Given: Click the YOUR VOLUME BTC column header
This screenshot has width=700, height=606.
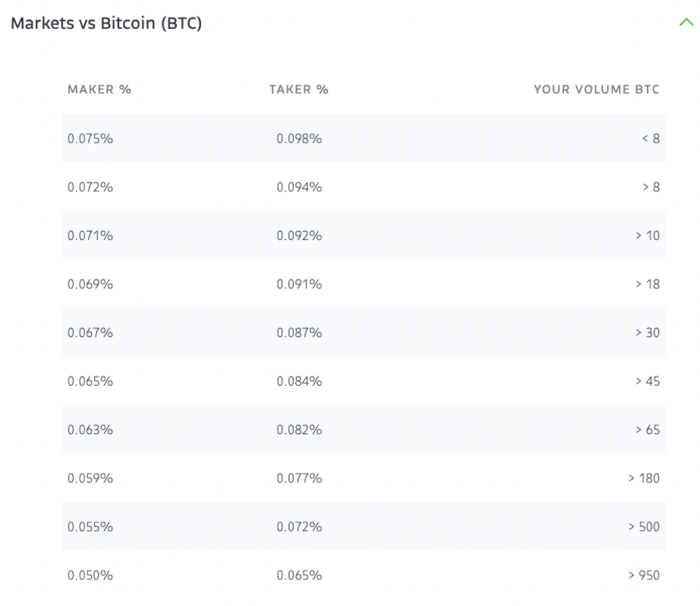Looking at the screenshot, I should coord(596,90).
